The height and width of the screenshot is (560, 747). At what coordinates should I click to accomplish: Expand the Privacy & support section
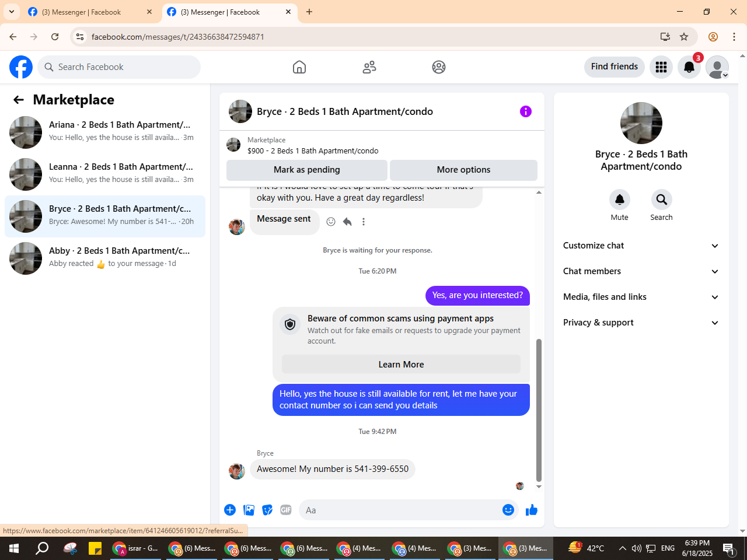pyautogui.click(x=641, y=323)
